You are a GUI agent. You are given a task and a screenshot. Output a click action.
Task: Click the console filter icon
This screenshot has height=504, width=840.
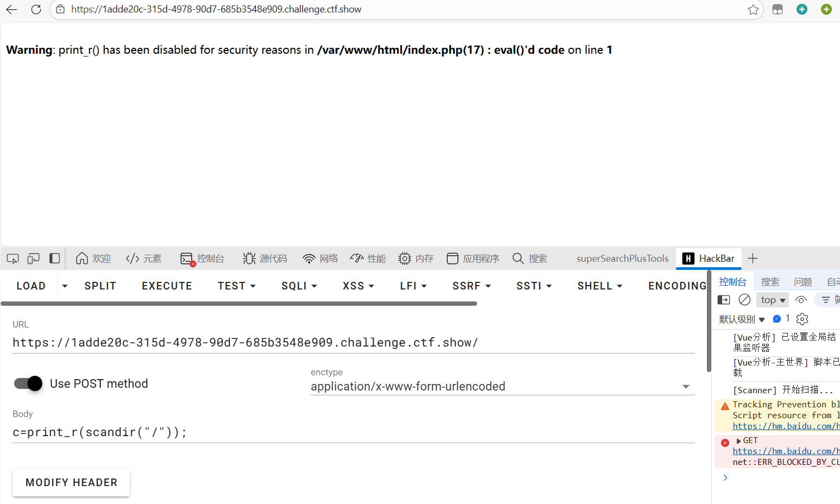826,300
